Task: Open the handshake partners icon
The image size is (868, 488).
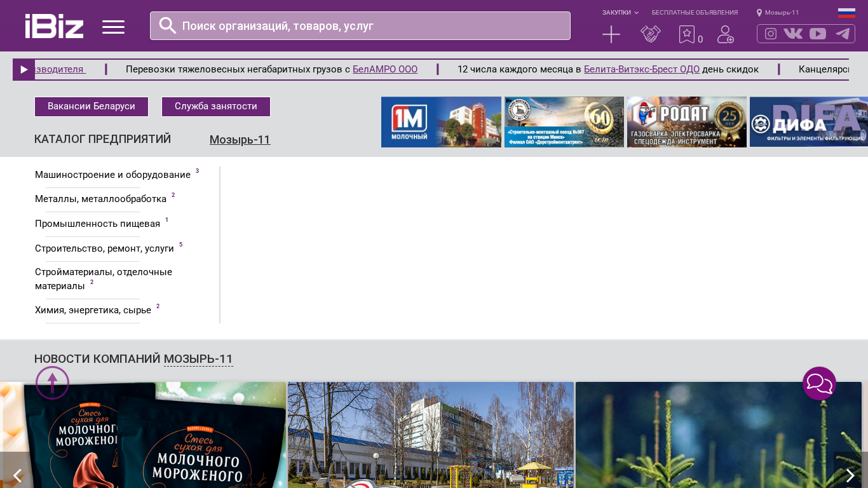Action: (x=651, y=34)
